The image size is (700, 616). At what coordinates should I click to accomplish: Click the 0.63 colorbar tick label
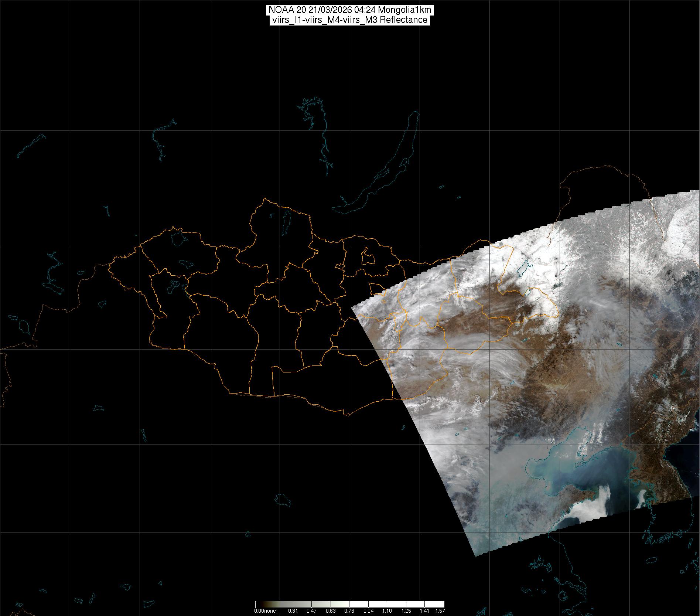pyautogui.click(x=331, y=611)
